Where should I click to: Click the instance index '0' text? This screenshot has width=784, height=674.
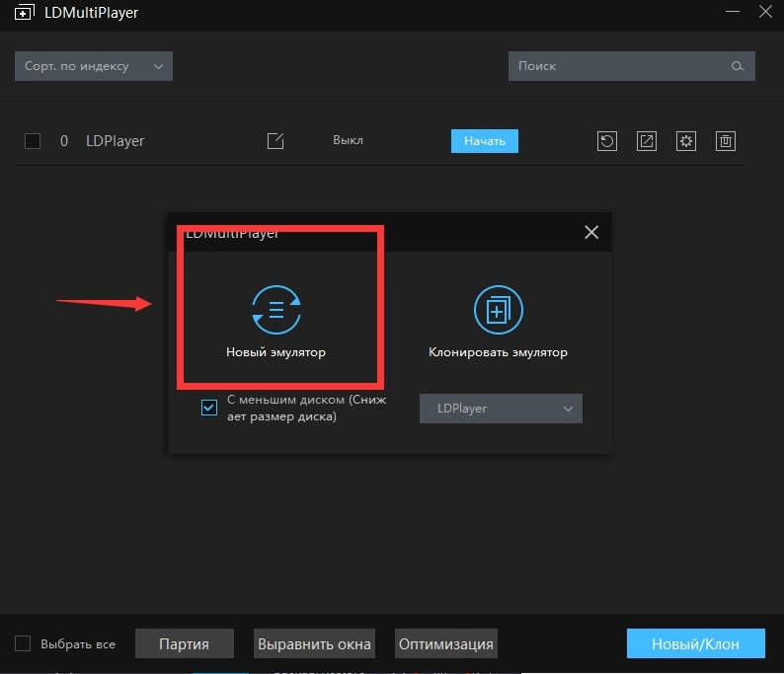tap(64, 141)
